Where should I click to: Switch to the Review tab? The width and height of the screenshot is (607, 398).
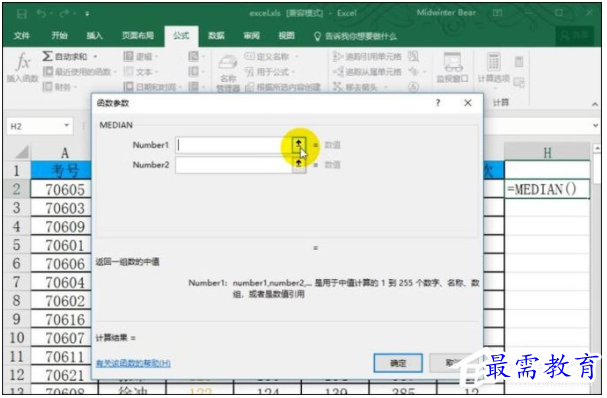click(251, 36)
